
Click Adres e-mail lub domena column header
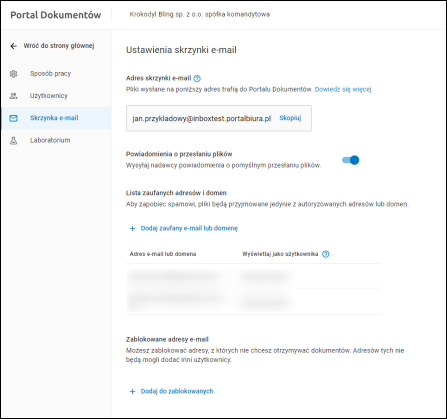pos(163,254)
